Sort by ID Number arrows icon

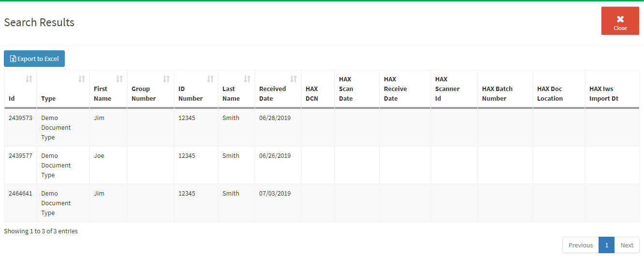(x=210, y=79)
